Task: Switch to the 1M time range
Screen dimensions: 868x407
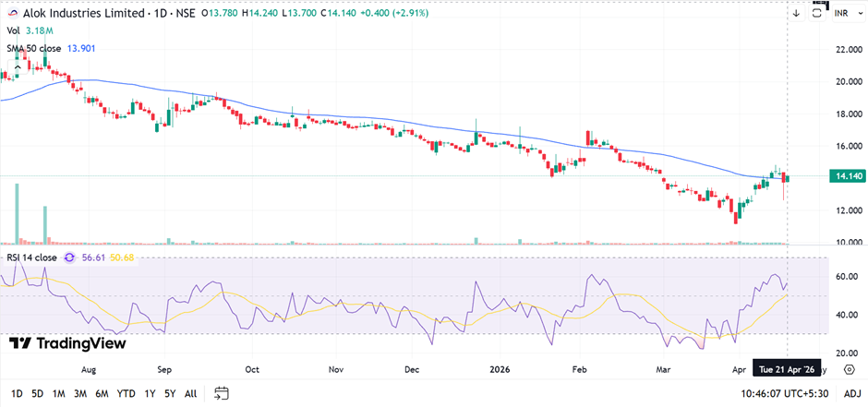Action: (x=58, y=393)
